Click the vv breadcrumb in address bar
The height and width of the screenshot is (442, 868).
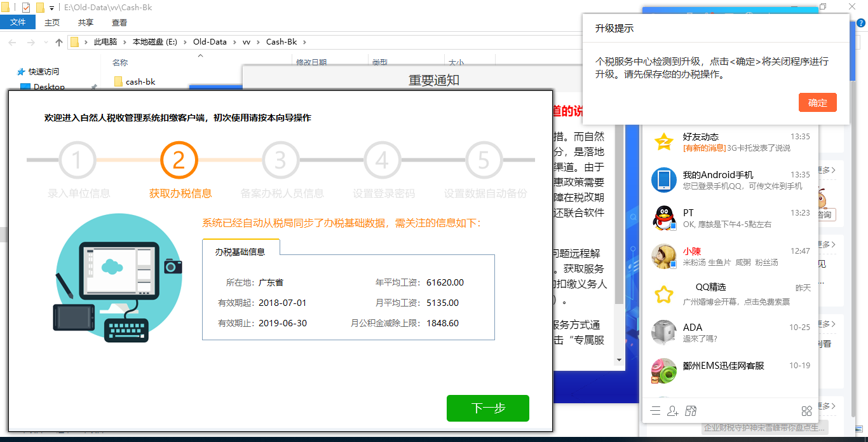pyautogui.click(x=247, y=43)
